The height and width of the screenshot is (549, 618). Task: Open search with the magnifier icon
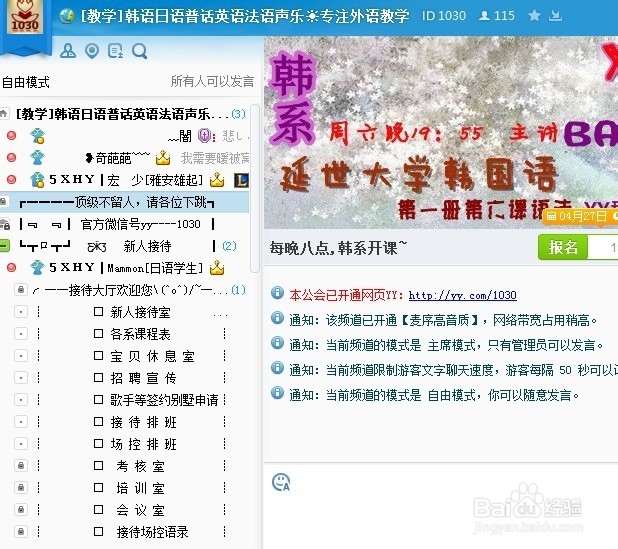140,51
